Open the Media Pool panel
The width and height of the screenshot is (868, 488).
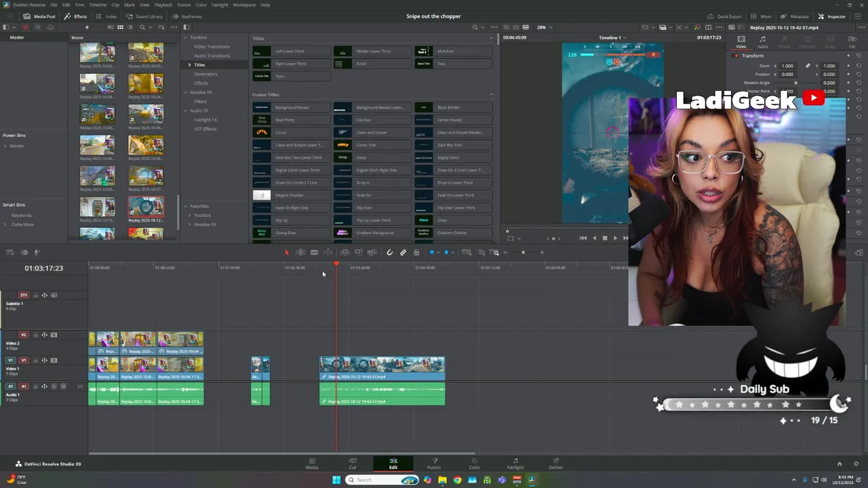click(x=39, y=16)
